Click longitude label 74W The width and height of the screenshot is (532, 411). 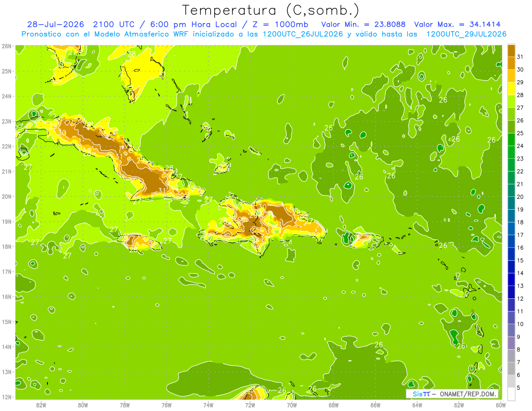[x=208, y=405]
